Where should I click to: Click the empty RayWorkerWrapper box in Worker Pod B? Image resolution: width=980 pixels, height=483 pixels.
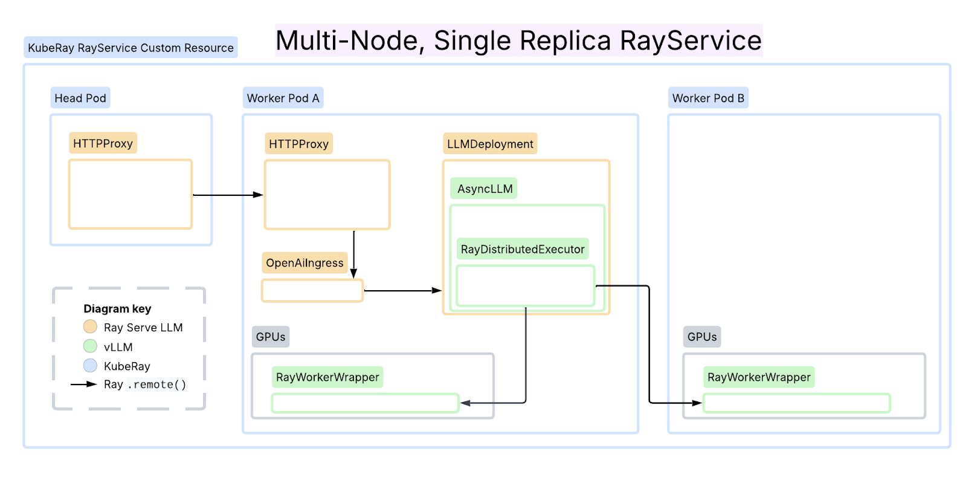point(797,403)
